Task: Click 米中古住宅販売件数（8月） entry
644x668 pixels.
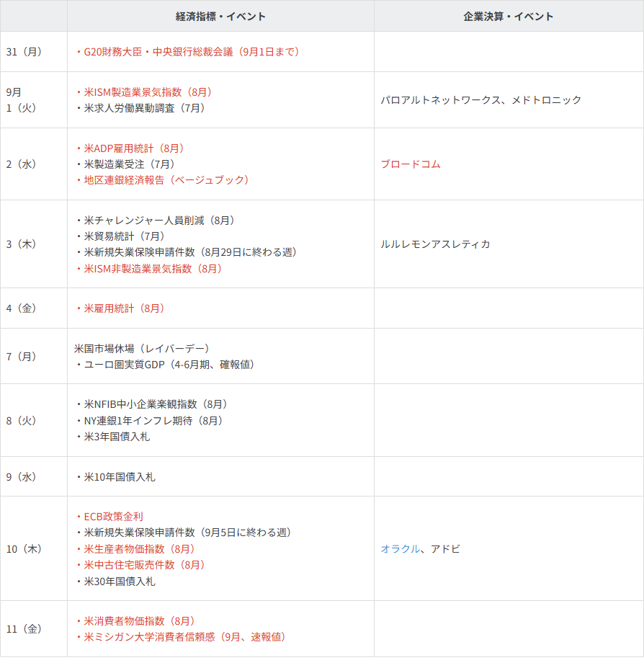Action: [140, 564]
